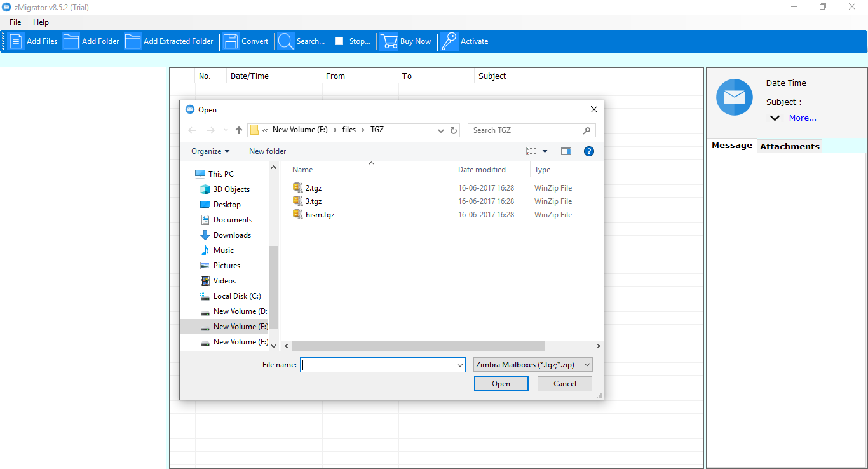Click the 3.tgz archive file icon
Viewport: 868px width, 469px height.
coord(298,201)
